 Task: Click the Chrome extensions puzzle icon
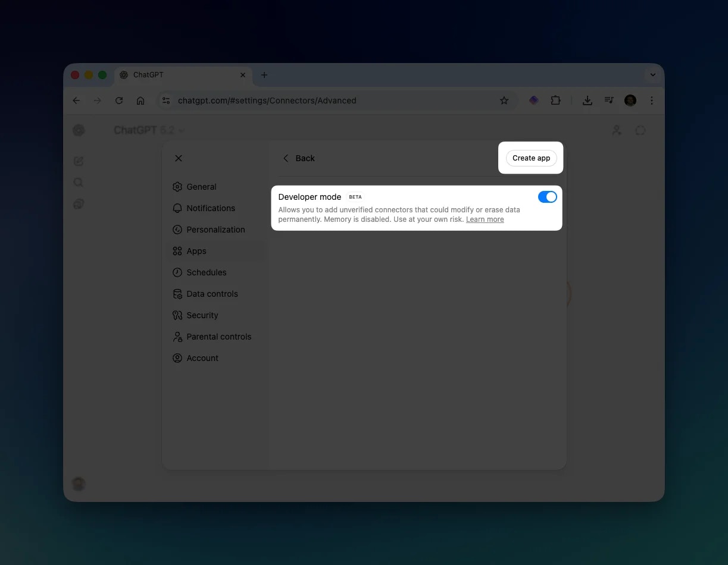coord(555,101)
